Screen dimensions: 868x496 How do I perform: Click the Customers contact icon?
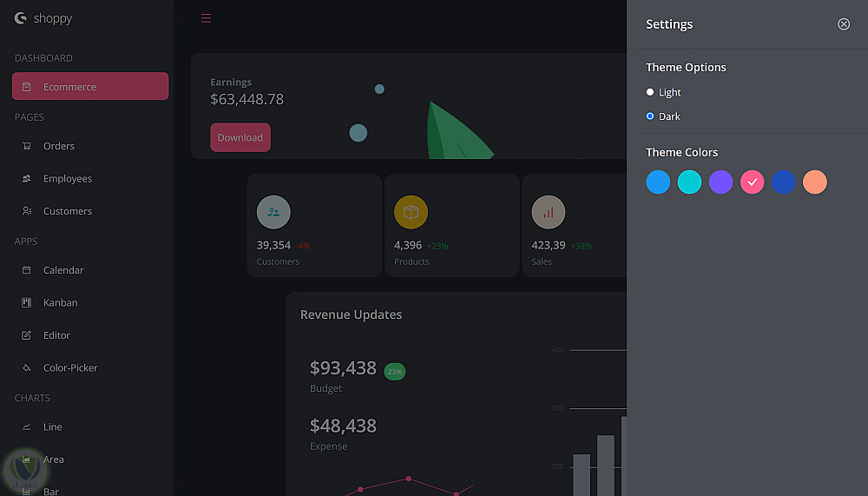pyautogui.click(x=27, y=211)
